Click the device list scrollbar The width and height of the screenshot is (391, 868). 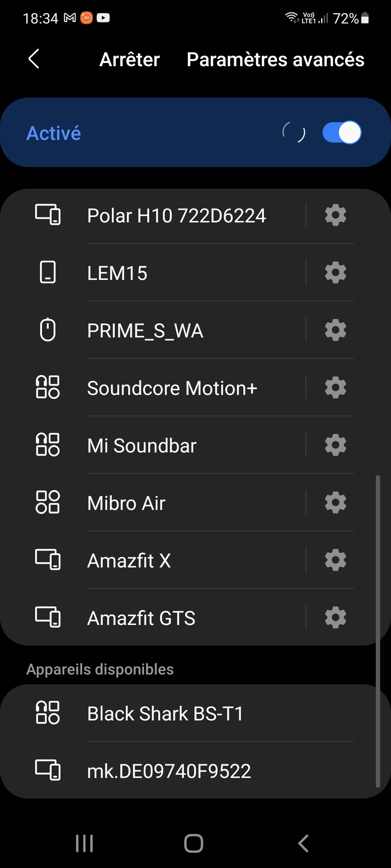(x=378, y=631)
